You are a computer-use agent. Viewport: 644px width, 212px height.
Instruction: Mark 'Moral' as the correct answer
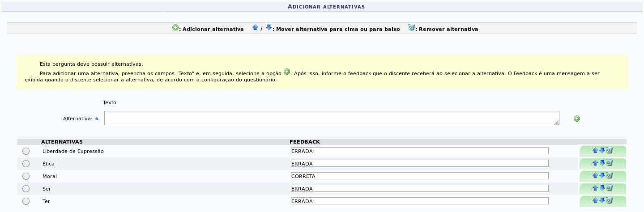pyautogui.click(x=26, y=176)
